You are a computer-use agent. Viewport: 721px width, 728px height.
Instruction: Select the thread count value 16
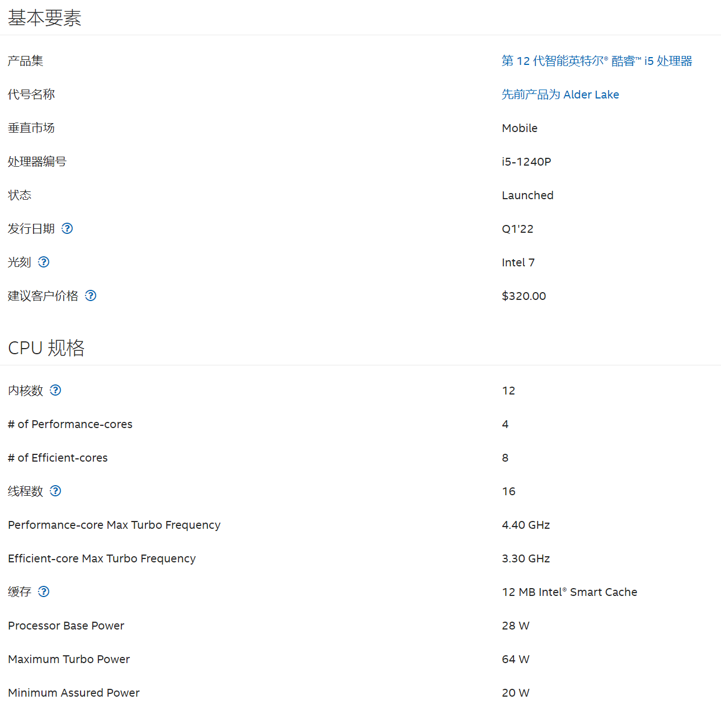[x=508, y=491]
